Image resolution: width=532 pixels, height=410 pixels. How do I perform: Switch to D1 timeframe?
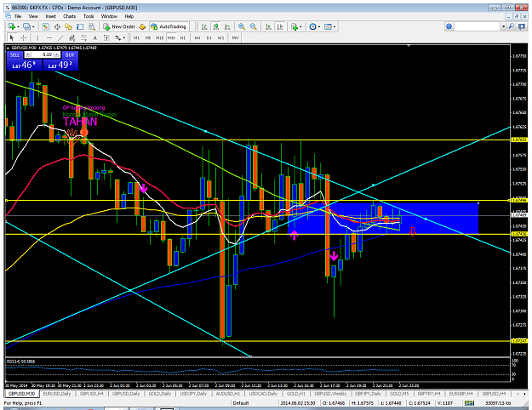(209, 38)
